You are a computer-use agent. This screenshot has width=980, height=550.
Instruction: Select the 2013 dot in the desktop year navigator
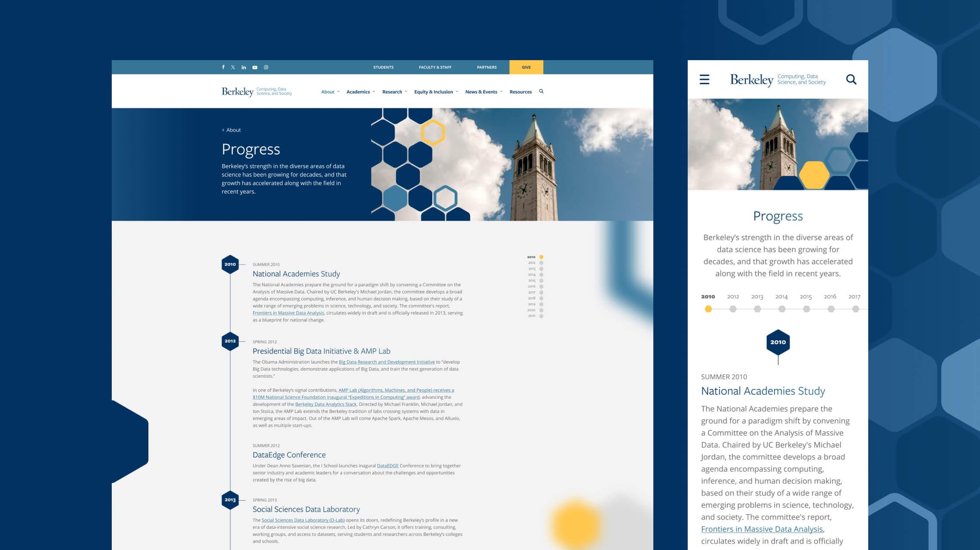click(x=541, y=269)
